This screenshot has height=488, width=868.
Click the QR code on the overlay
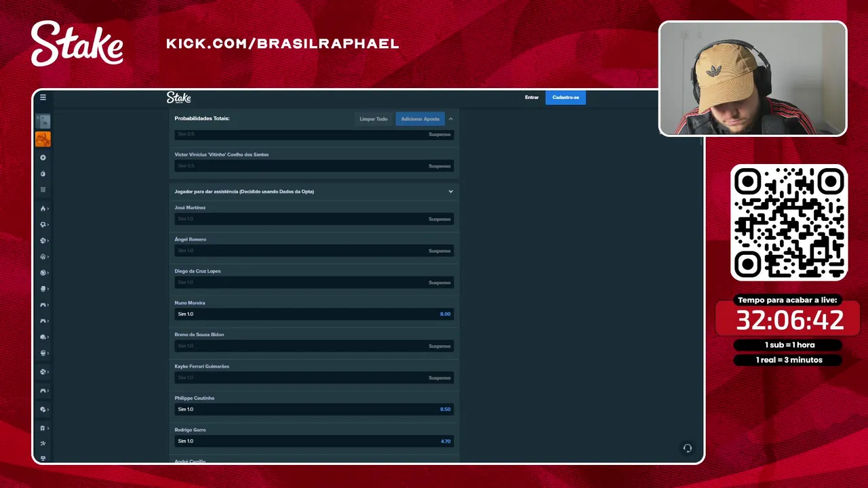[x=789, y=222]
